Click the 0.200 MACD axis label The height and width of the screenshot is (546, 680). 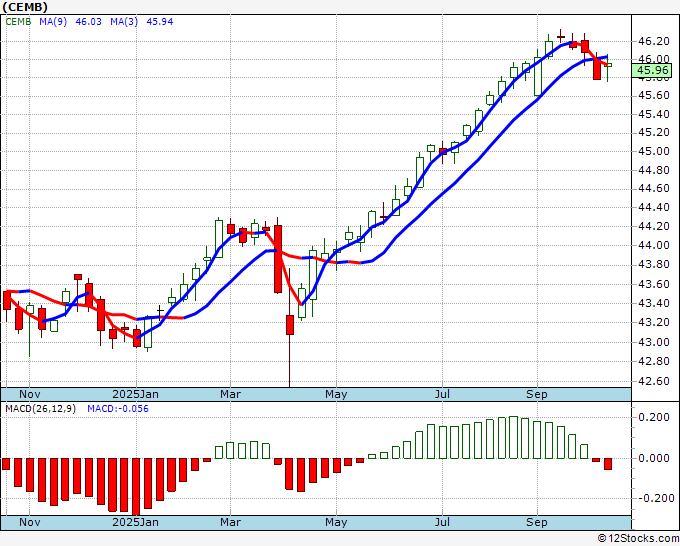click(654, 417)
